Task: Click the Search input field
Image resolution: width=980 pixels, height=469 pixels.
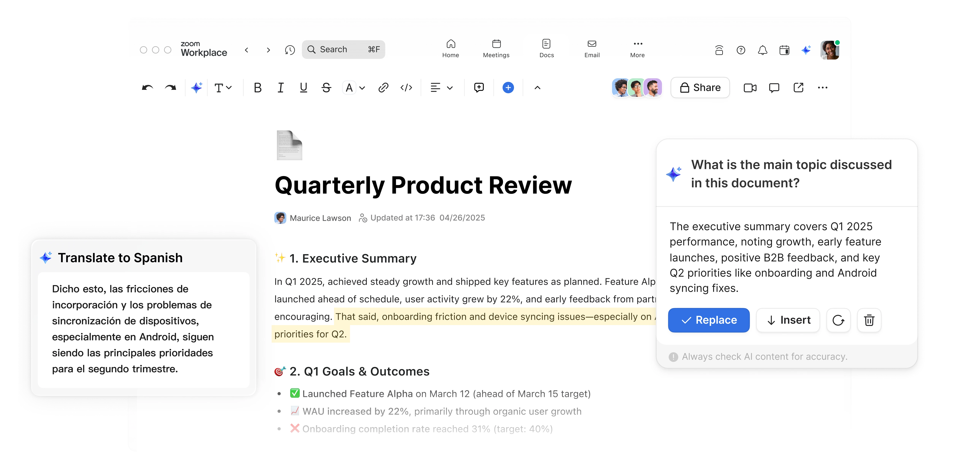Action: [x=343, y=49]
